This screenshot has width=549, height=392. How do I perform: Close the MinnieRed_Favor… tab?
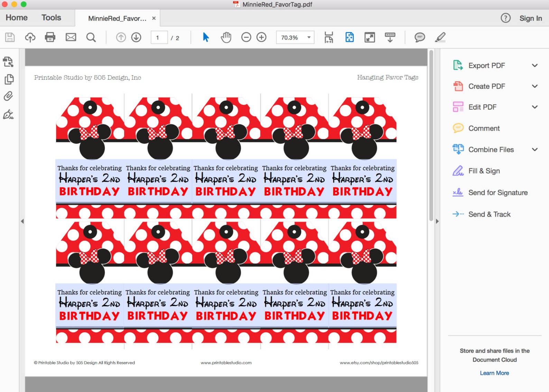point(154,18)
